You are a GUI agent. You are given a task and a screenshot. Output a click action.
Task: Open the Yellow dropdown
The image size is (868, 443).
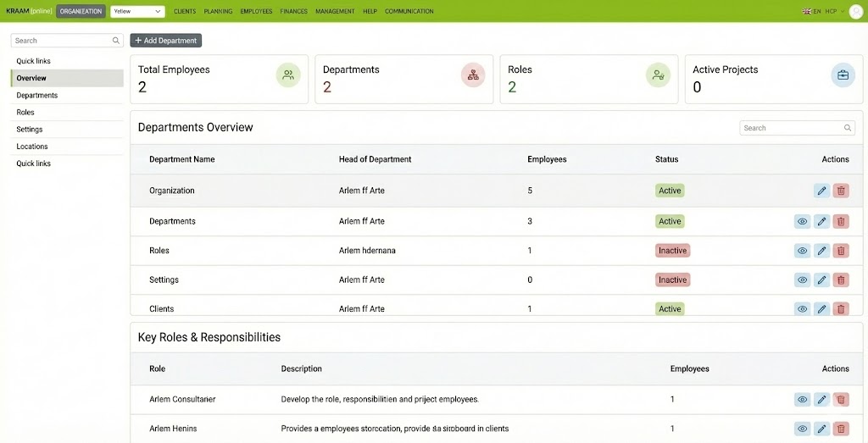coord(138,12)
